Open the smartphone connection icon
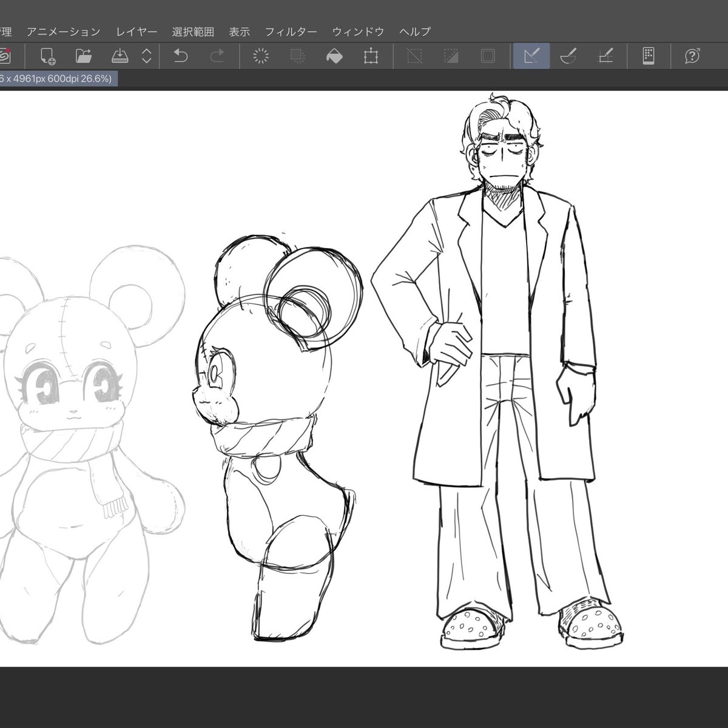 pyautogui.click(x=648, y=56)
